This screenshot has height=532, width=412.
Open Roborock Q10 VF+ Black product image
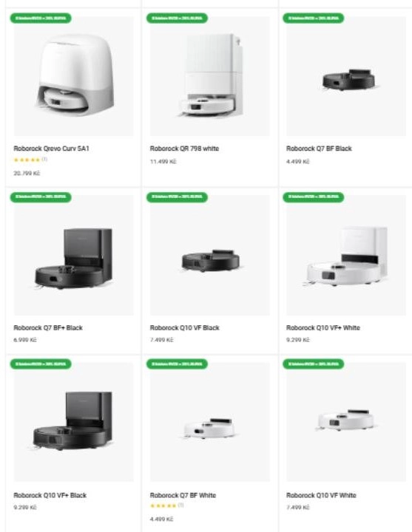[74, 422]
